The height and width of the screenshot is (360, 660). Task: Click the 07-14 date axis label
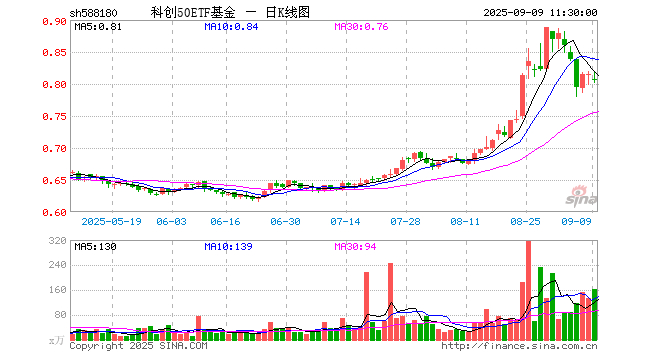[345, 221]
